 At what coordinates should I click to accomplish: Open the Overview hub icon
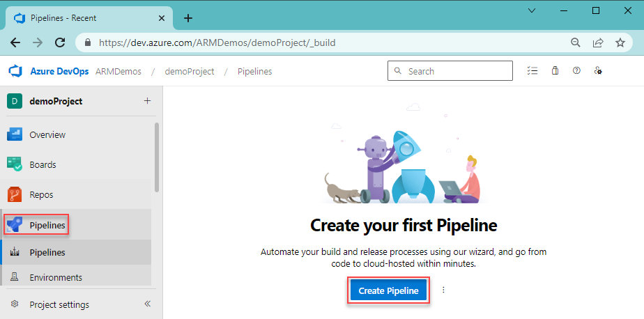coord(15,134)
